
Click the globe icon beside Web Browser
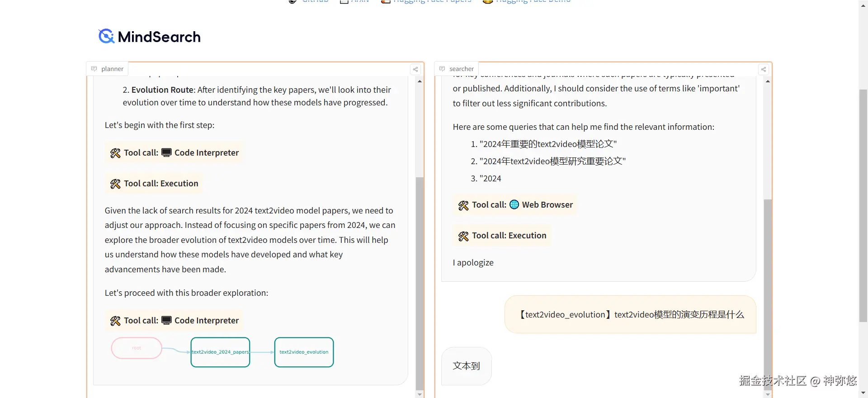click(x=514, y=204)
